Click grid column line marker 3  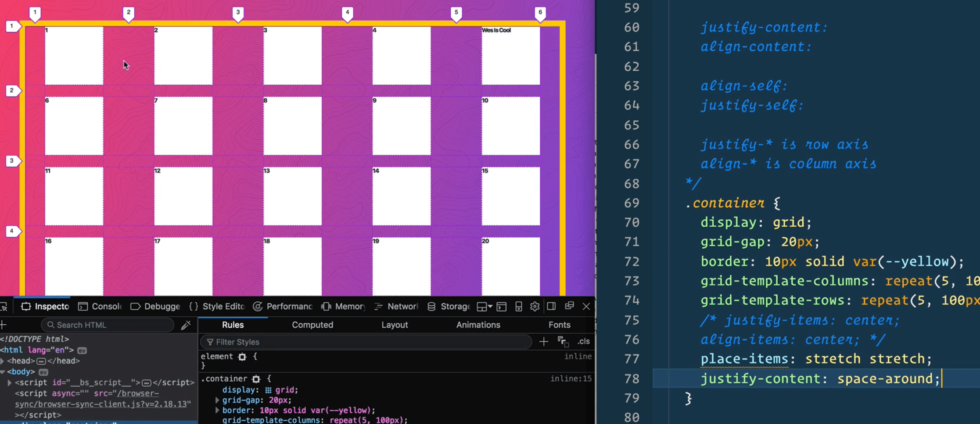point(238,13)
